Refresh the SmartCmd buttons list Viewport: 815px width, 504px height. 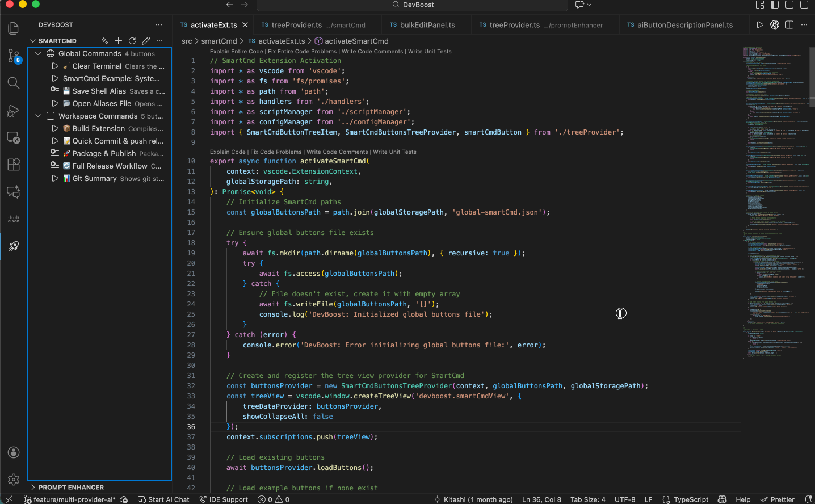[132, 41]
